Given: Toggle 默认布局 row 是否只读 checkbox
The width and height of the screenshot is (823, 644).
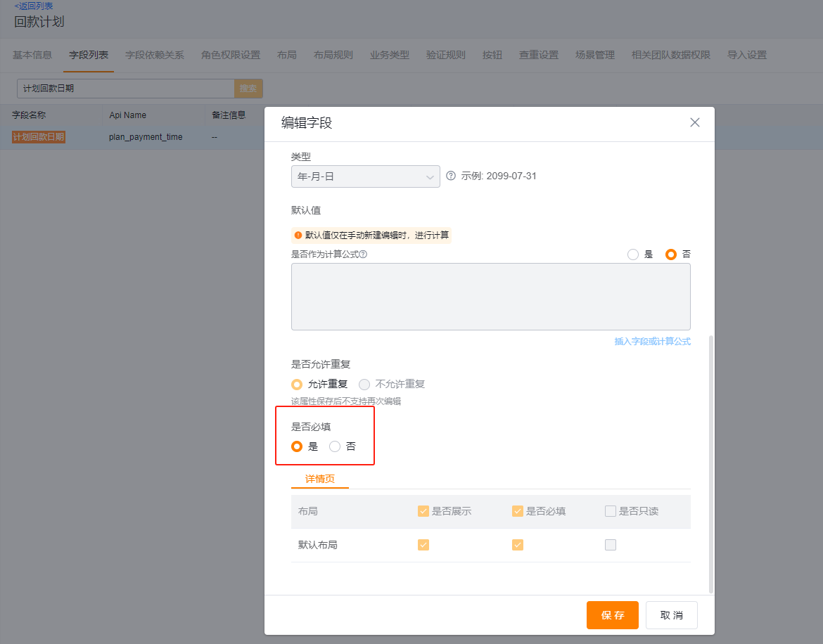Looking at the screenshot, I should [611, 545].
